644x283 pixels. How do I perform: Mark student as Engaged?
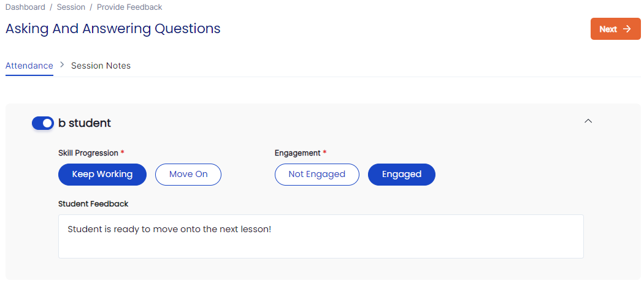402,175
